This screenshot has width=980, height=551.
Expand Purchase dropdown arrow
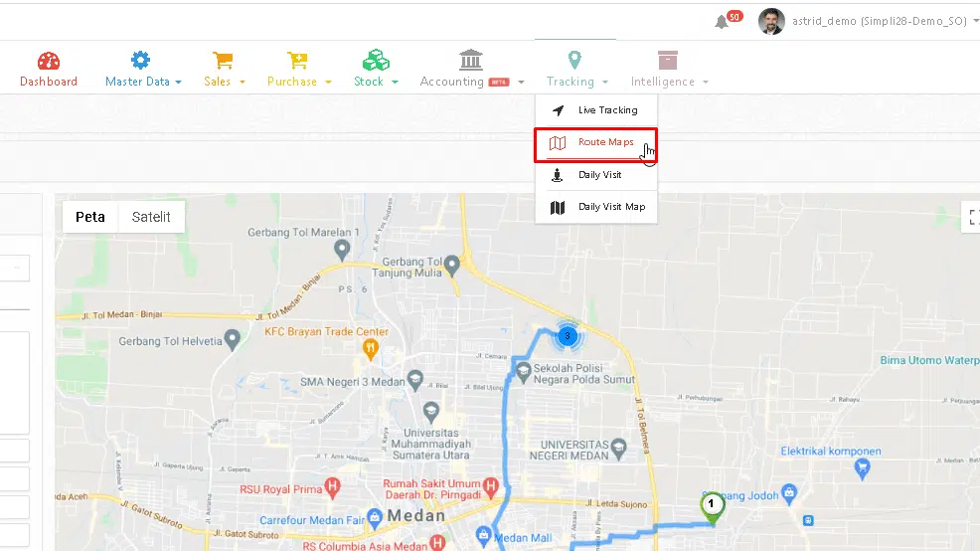[328, 82]
